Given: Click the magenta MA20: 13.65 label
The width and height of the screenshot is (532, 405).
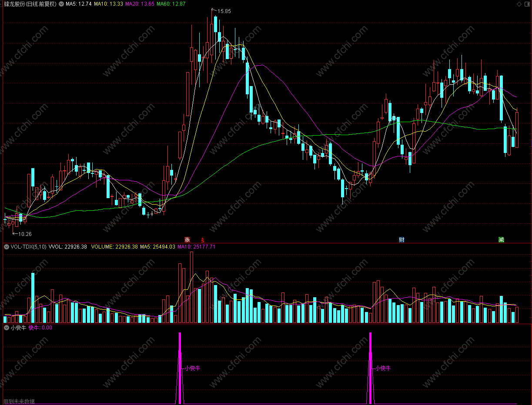Looking at the screenshot, I should click(140, 4).
